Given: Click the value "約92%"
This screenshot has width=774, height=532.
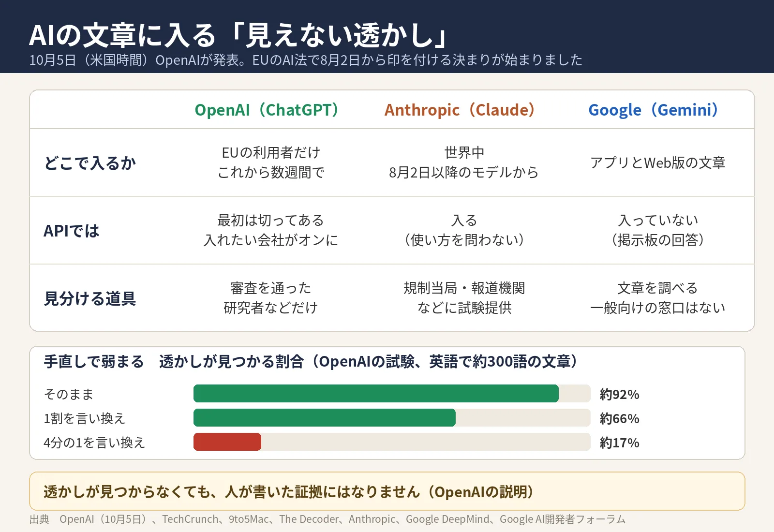Looking at the screenshot, I should tap(620, 394).
